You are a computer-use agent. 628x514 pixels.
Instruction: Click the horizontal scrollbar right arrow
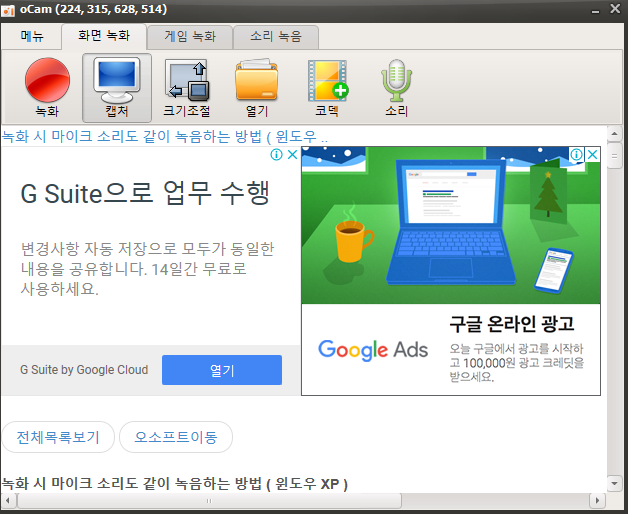point(597,500)
